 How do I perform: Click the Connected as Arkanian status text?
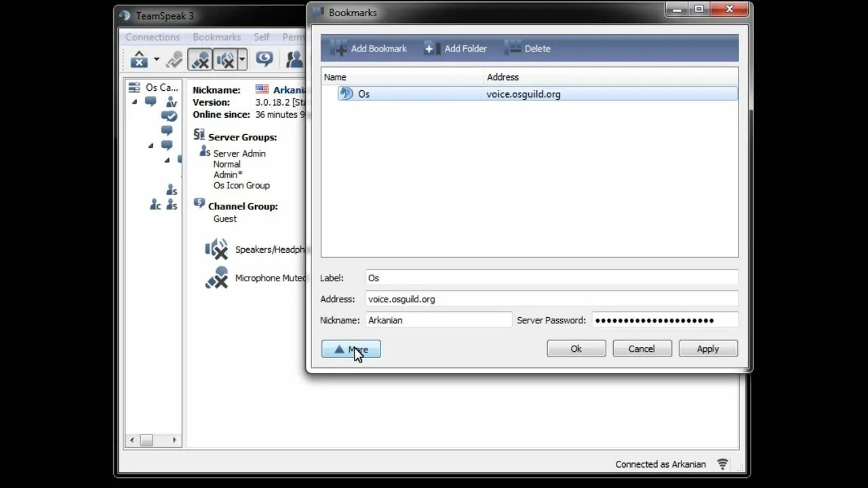coord(660,464)
